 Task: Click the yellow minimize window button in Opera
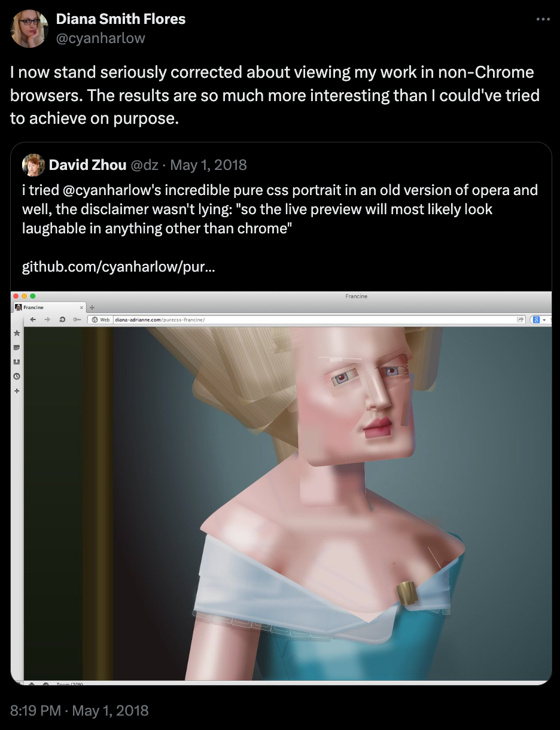click(x=25, y=296)
